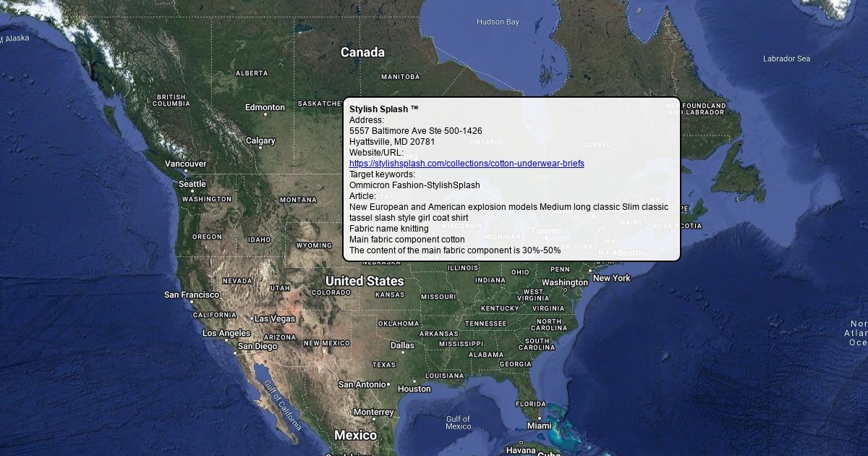Click the Los Angeles map label
This screenshot has height=456, width=868.
pyautogui.click(x=226, y=334)
